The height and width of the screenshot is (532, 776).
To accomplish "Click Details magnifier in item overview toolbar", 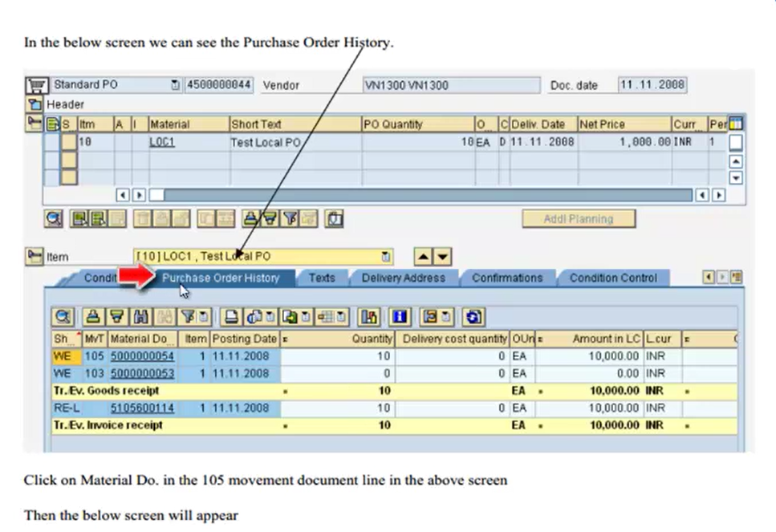I will coord(54,218).
